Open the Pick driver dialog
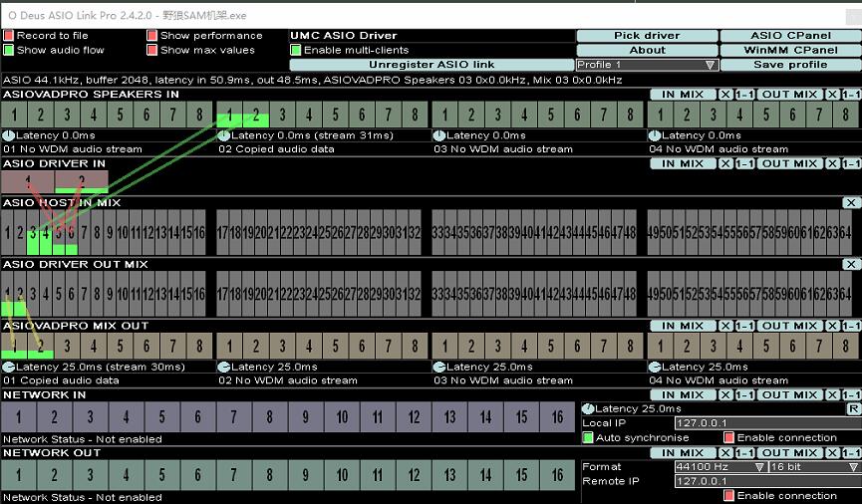Viewport: 862px width, 504px height. click(x=647, y=36)
